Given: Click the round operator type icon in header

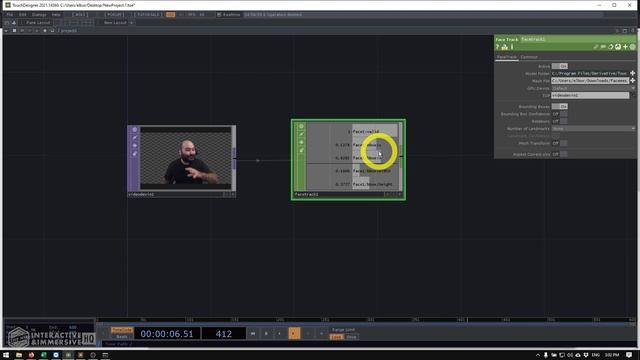Looking at the screenshot, I should click(633, 47).
